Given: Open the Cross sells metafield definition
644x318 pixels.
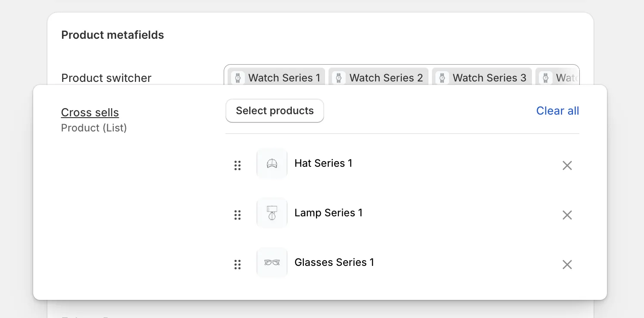Looking at the screenshot, I should tap(90, 112).
